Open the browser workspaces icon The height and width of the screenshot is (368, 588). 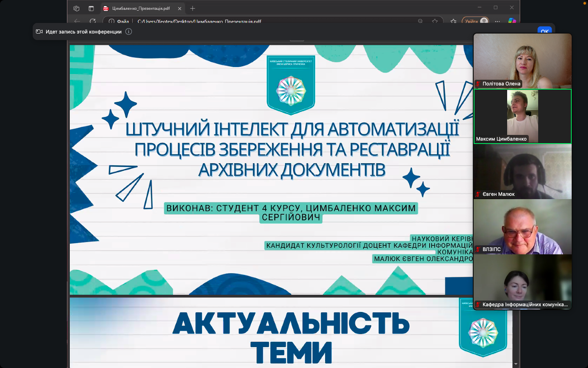(76, 8)
